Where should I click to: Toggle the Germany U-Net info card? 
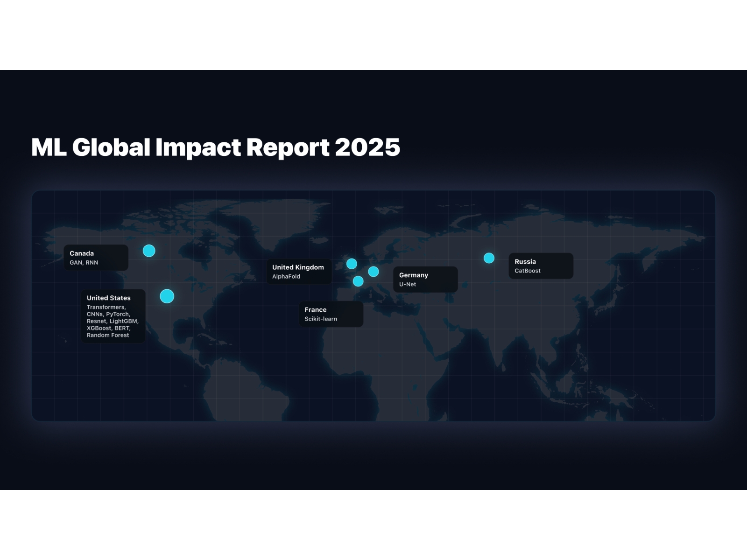[425, 279]
